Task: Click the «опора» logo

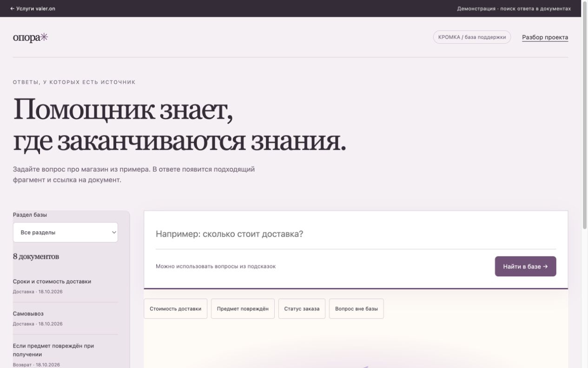Action: coord(30,38)
